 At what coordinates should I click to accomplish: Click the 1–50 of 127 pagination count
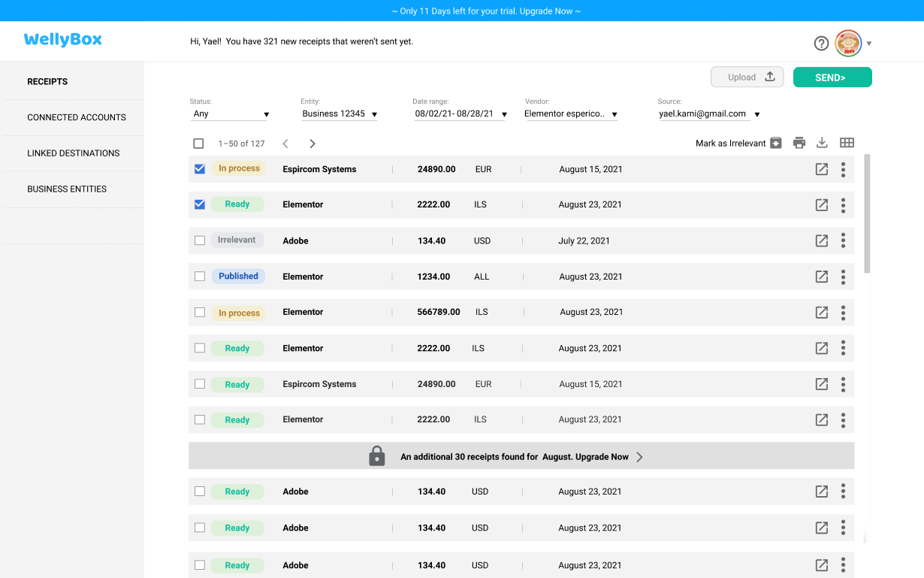241,144
